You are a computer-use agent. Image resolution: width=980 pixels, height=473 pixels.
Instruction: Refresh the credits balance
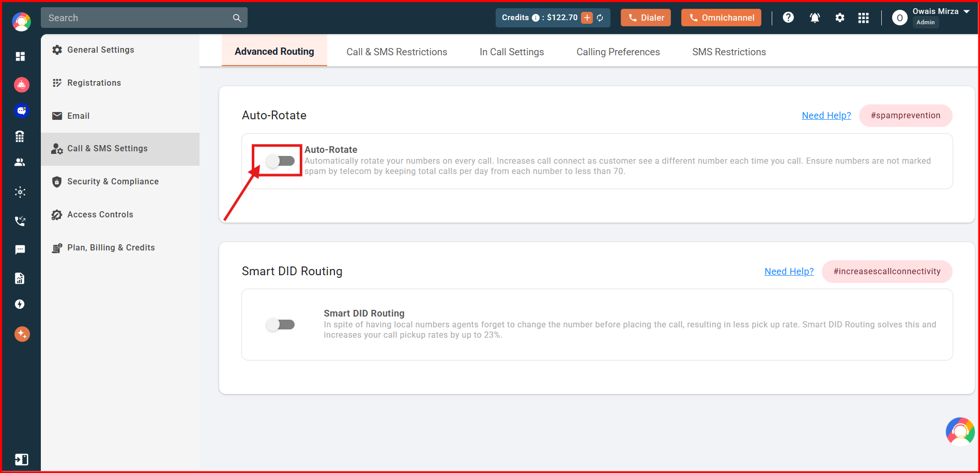pos(600,18)
